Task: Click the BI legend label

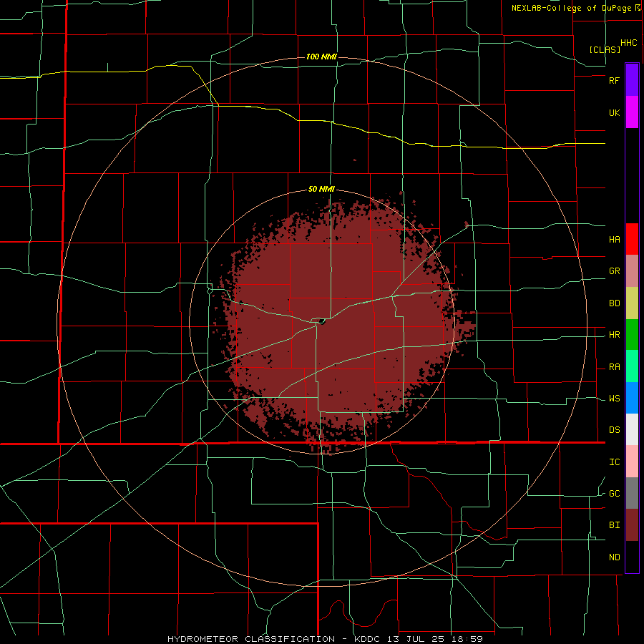Action: (614, 525)
